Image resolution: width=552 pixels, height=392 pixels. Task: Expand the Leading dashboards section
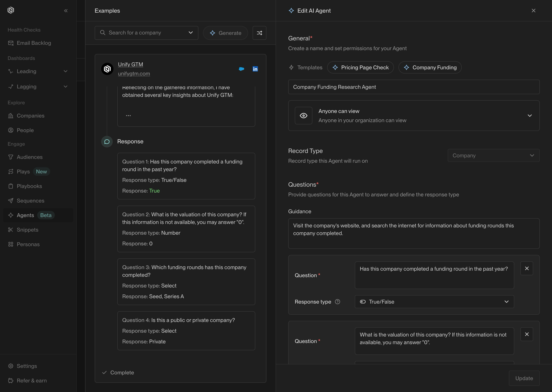pos(66,71)
